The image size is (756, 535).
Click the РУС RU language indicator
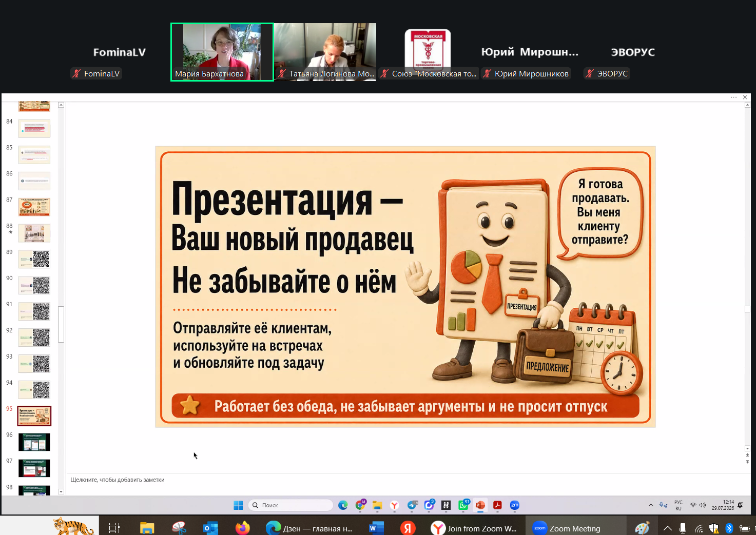679,505
